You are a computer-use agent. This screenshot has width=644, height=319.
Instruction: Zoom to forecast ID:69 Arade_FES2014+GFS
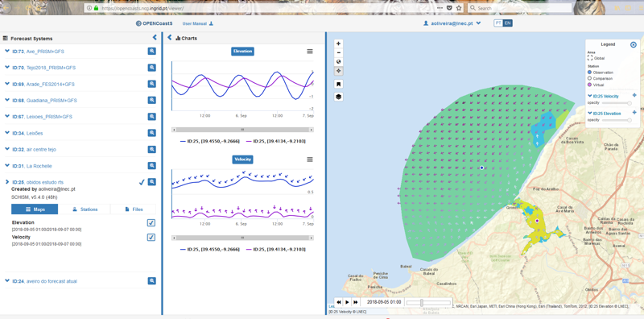(151, 84)
